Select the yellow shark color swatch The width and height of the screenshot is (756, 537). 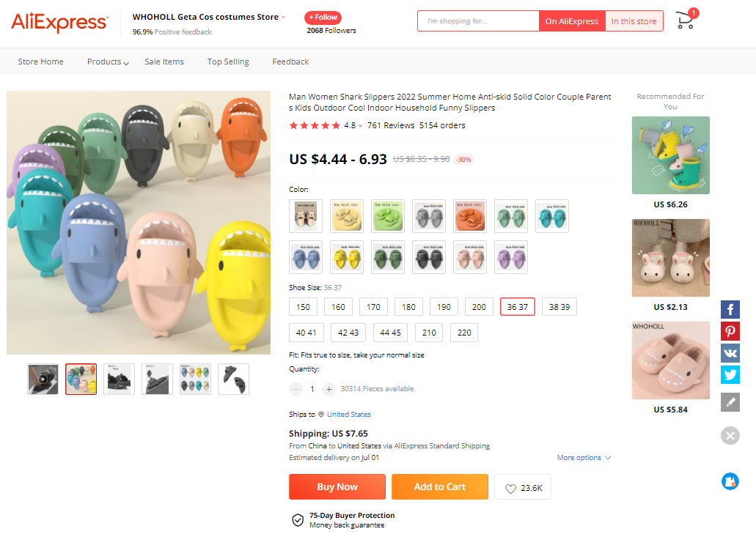(346, 257)
